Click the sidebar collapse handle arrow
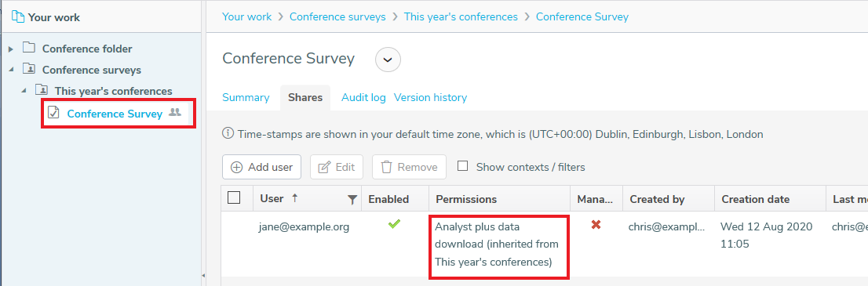 [202, 276]
